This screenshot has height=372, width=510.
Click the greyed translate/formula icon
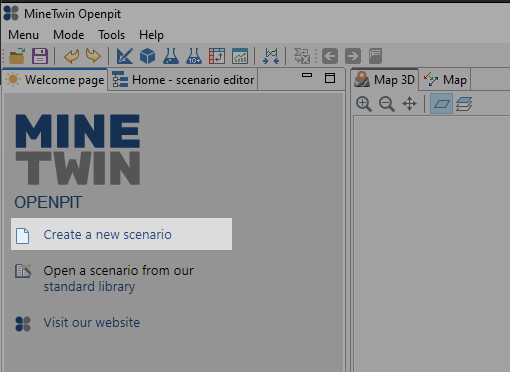tap(302, 56)
